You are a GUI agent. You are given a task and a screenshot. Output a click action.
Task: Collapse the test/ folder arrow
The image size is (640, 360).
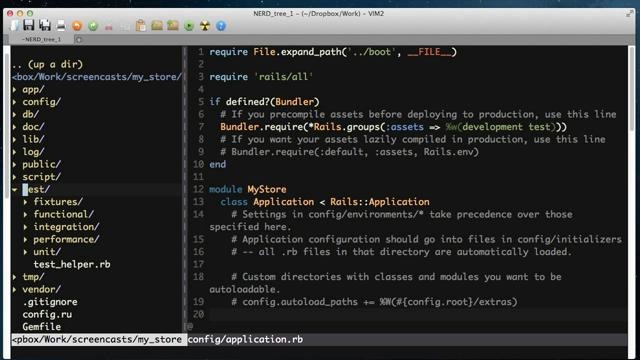15,189
